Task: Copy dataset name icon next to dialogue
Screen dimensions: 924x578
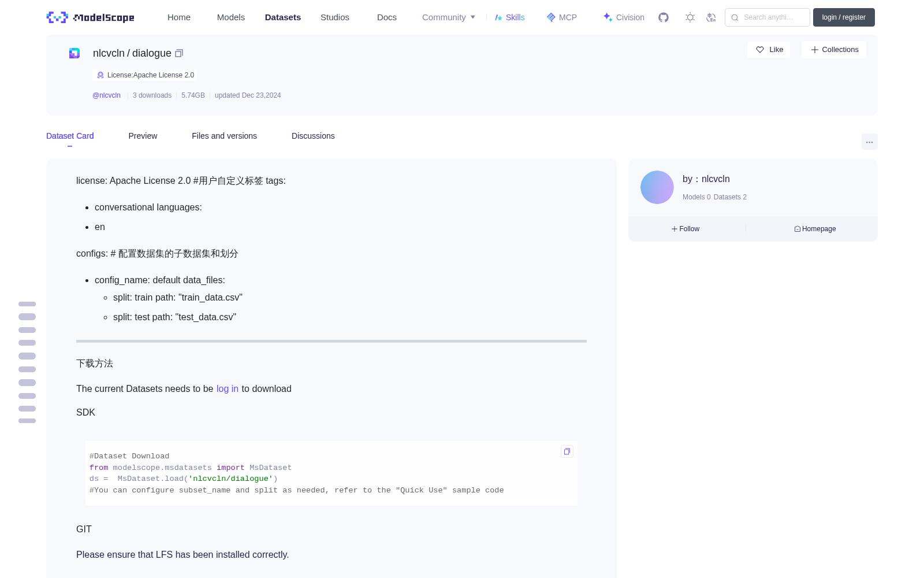Action: [179, 53]
